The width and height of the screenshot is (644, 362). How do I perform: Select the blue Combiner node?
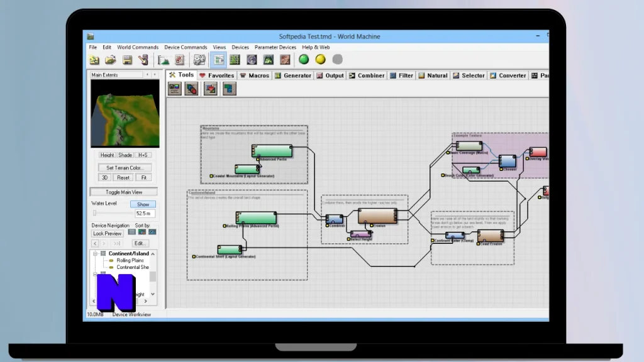[335, 219]
